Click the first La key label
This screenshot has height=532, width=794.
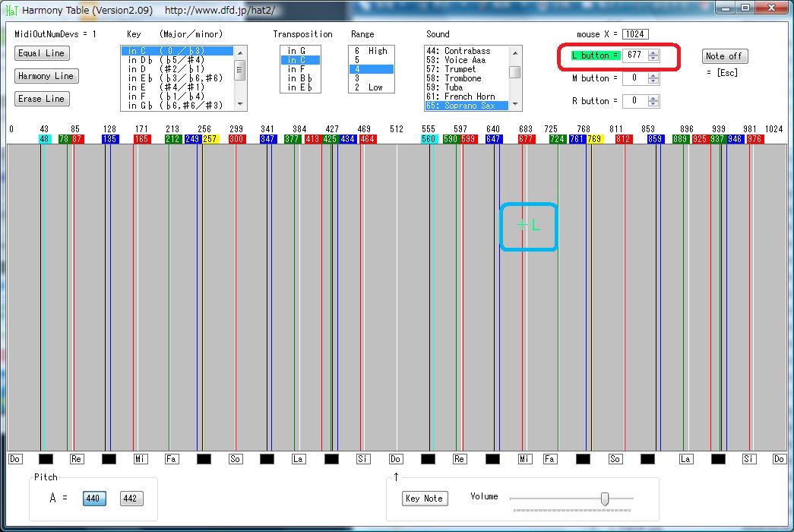click(x=299, y=459)
